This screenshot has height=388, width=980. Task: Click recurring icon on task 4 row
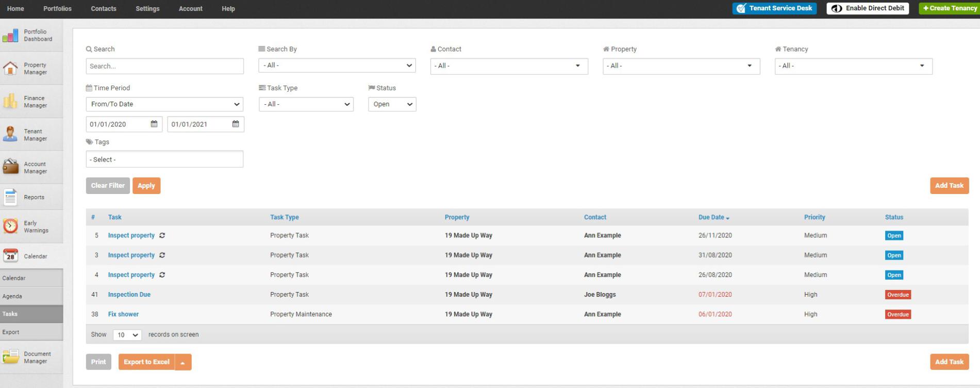pyautogui.click(x=162, y=274)
